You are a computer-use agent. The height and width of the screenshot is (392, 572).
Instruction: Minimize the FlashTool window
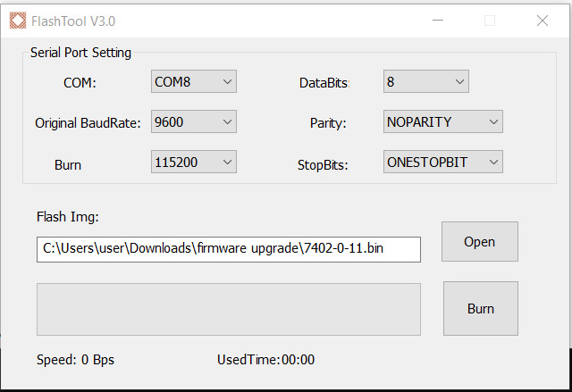pos(436,20)
